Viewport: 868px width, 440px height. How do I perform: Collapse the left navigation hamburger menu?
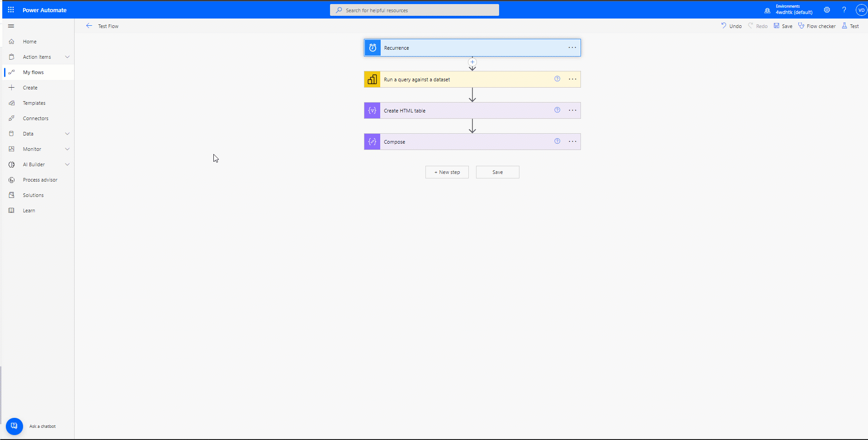point(11,26)
